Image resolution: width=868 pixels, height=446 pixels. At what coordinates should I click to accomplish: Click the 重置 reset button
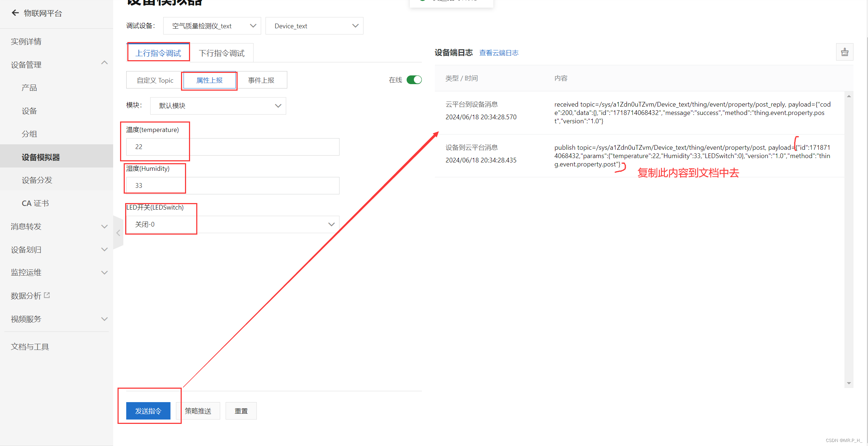(x=241, y=411)
